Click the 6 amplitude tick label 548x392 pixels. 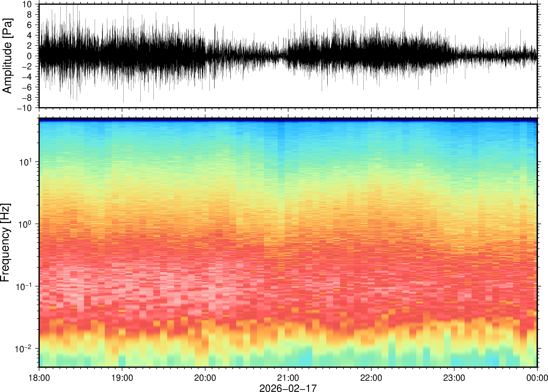29,25
